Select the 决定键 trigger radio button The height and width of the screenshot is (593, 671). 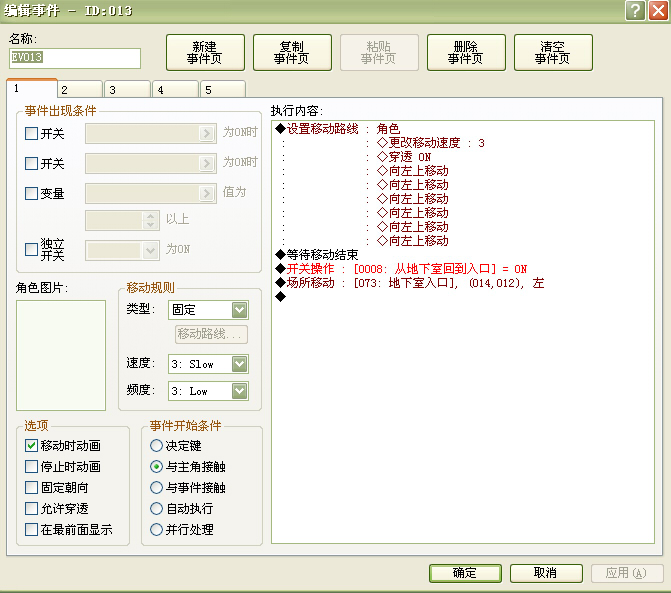click(157, 445)
